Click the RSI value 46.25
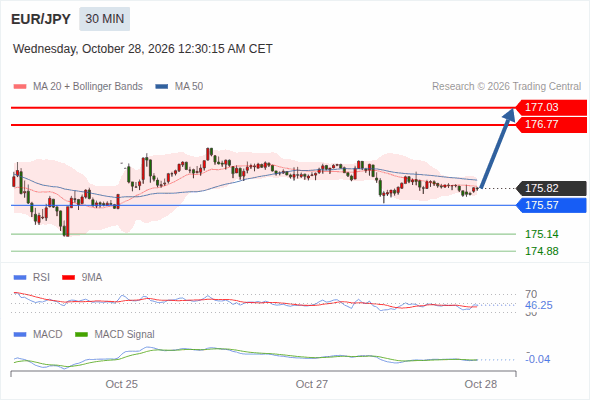Viewport: 590px width, 400px height. [539, 305]
